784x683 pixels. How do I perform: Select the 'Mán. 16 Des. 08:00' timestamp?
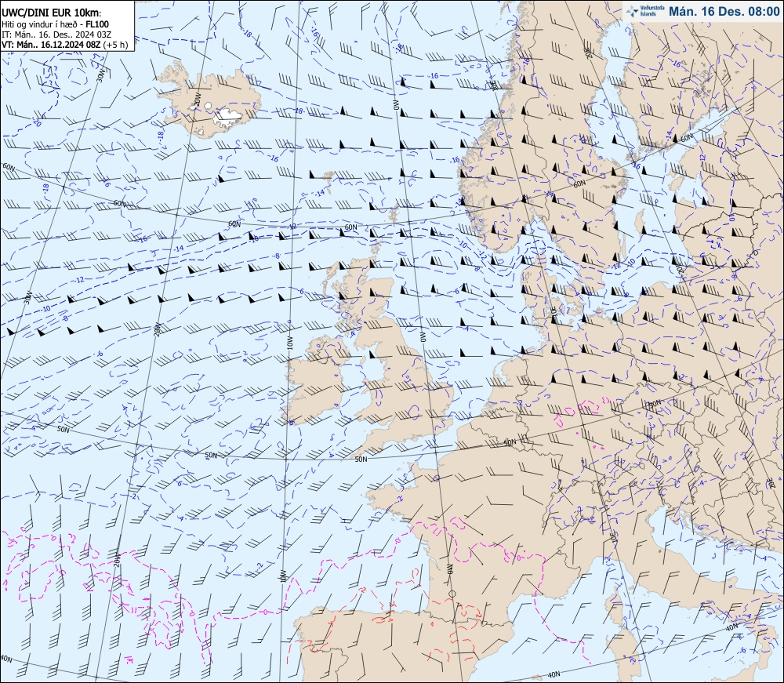pyautogui.click(x=724, y=11)
